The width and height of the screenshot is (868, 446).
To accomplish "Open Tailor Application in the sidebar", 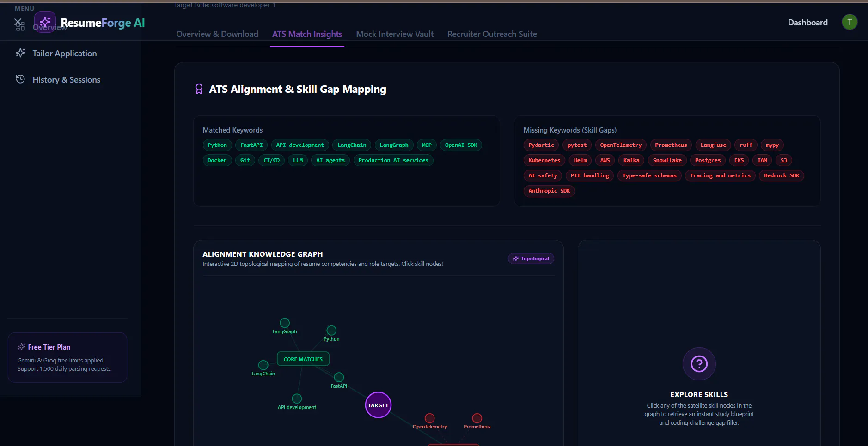I will (x=64, y=54).
